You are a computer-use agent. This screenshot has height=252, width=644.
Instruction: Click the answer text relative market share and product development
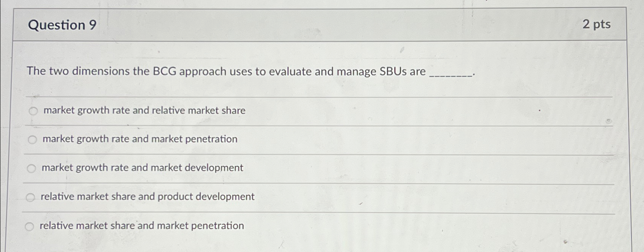click(147, 197)
